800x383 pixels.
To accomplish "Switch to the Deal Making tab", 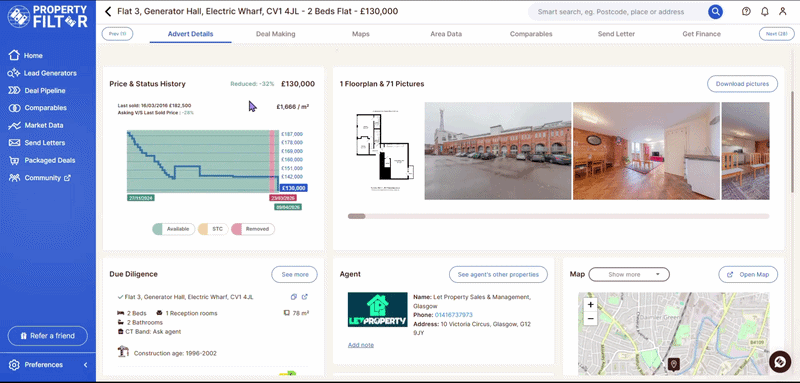I will point(276,34).
